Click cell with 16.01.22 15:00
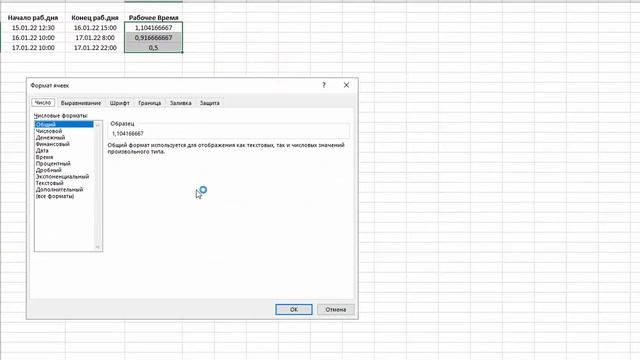640x360 pixels. pyautogui.click(x=95, y=28)
